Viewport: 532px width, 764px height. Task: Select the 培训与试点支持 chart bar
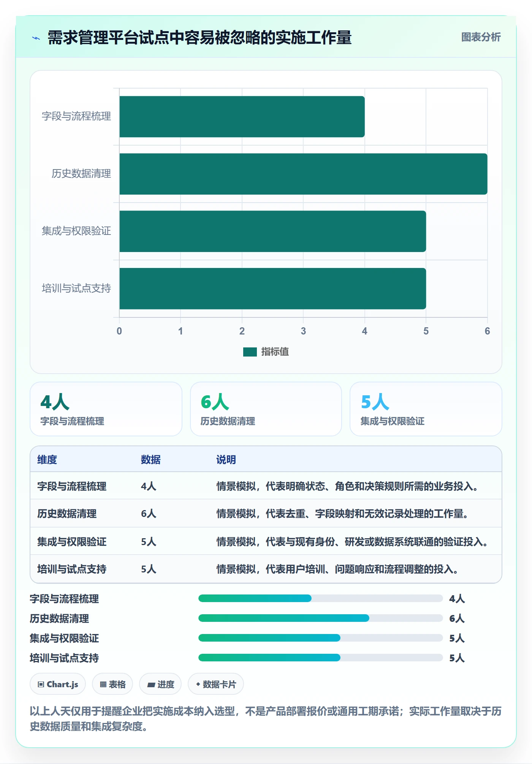click(x=272, y=288)
